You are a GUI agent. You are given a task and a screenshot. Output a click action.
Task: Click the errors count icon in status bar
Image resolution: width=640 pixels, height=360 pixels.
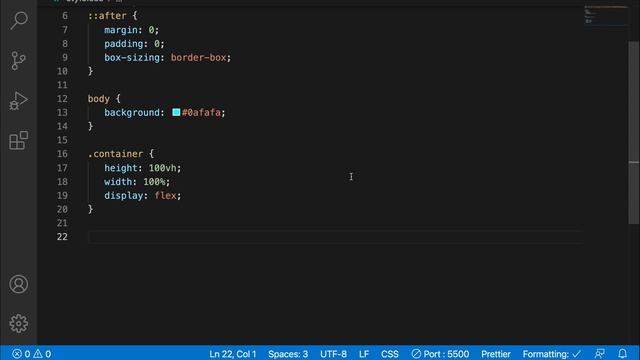(21, 354)
